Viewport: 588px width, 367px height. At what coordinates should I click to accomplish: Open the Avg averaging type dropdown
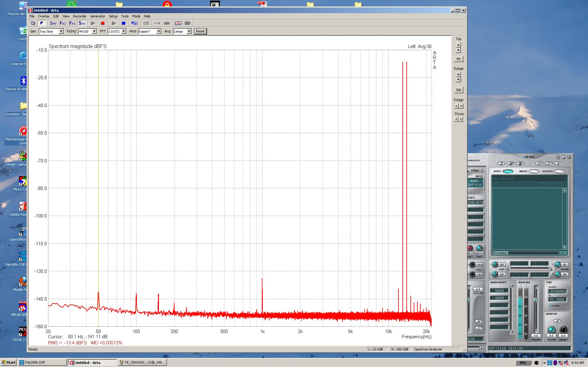(x=189, y=31)
